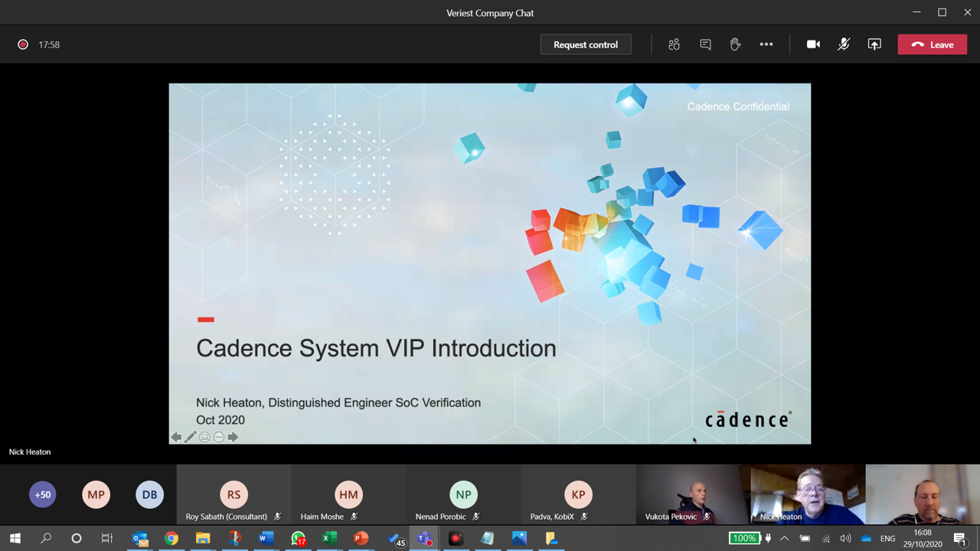Image resolution: width=980 pixels, height=551 pixels.
Task: Click Vukota Pekovic's video tile
Action: [x=693, y=494]
